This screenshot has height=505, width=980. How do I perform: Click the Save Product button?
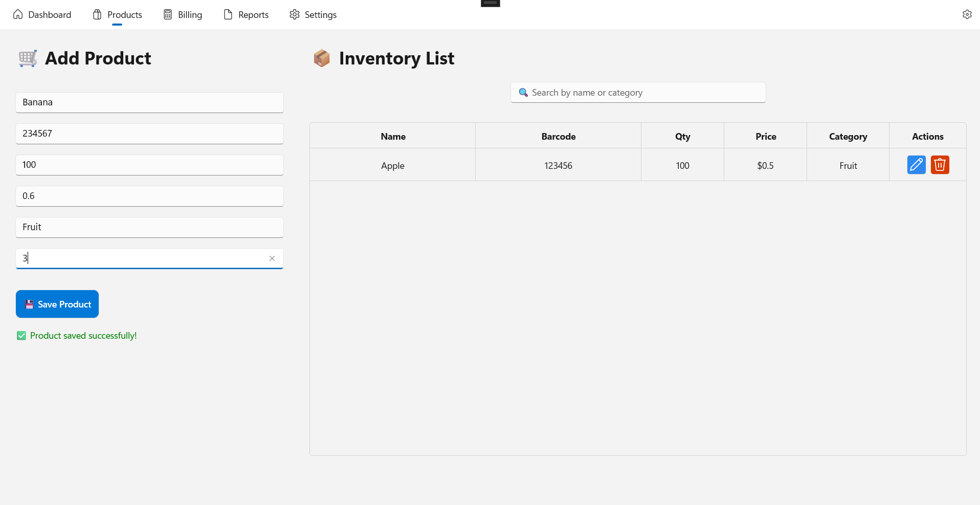[x=57, y=304]
